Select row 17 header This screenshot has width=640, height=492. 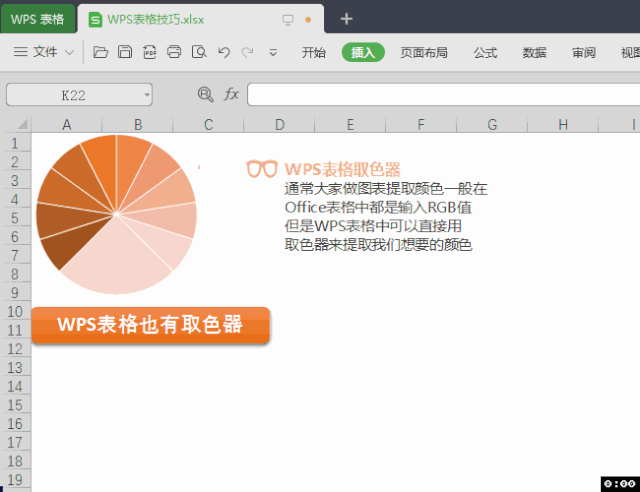point(15,442)
